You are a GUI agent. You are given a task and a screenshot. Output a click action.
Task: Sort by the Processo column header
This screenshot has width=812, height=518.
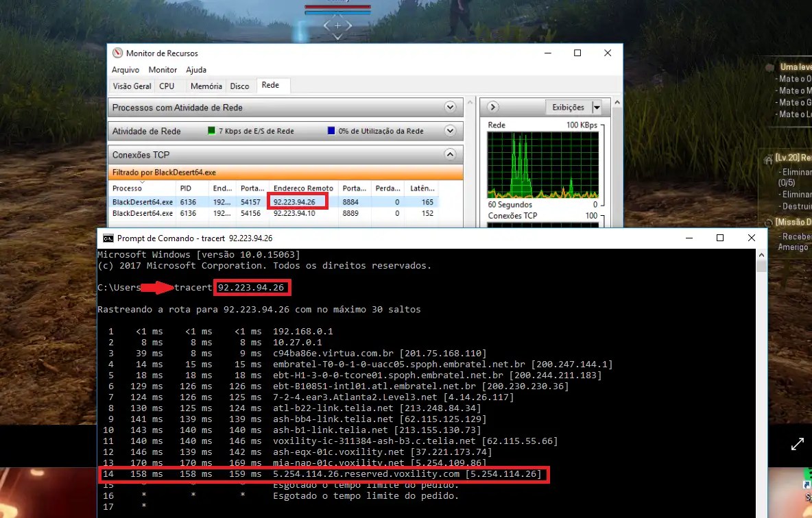coord(141,188)
